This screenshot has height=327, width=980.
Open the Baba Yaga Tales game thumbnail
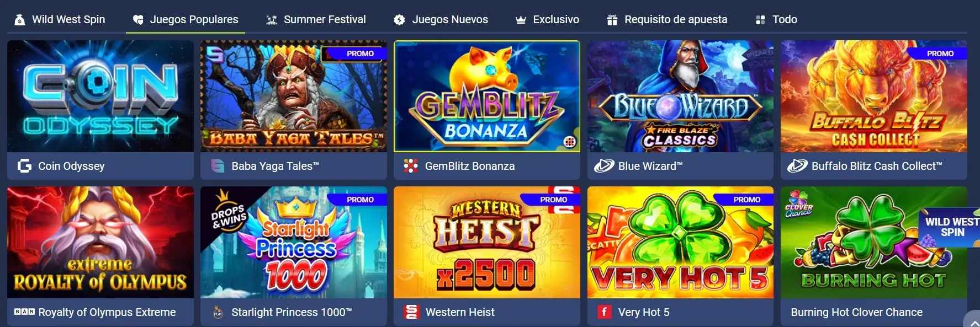pos(293,96)
